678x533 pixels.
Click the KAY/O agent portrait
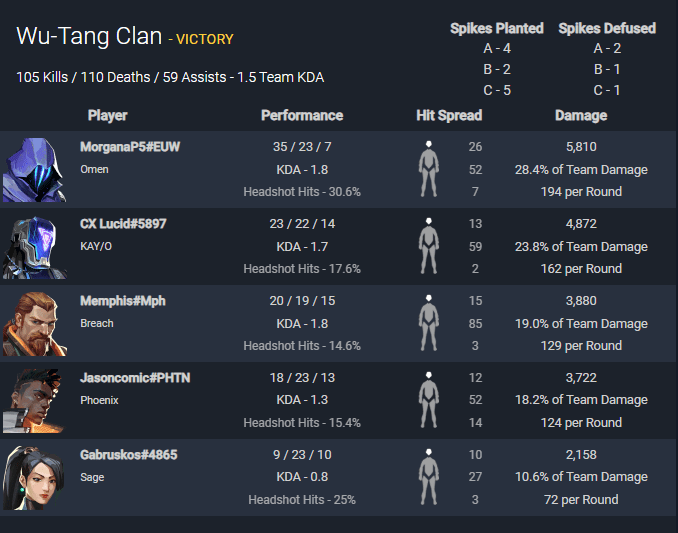click(x=35, y=247)
